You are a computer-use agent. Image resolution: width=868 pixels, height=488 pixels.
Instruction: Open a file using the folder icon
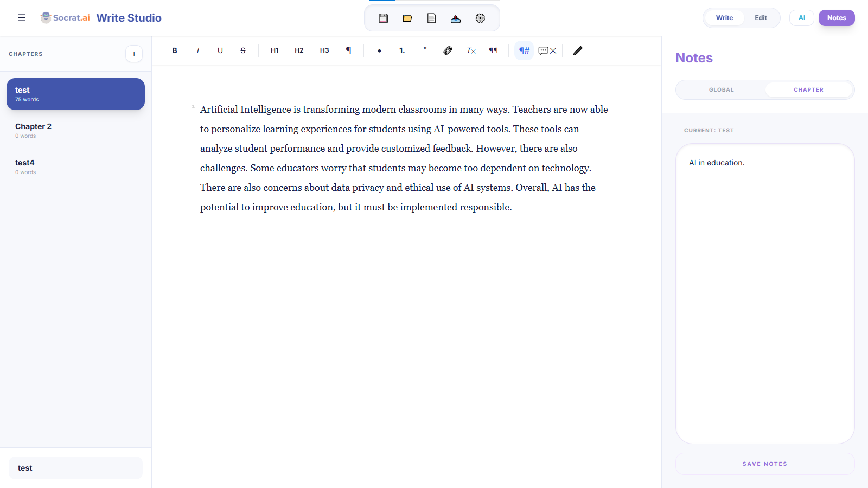[407, 18]
